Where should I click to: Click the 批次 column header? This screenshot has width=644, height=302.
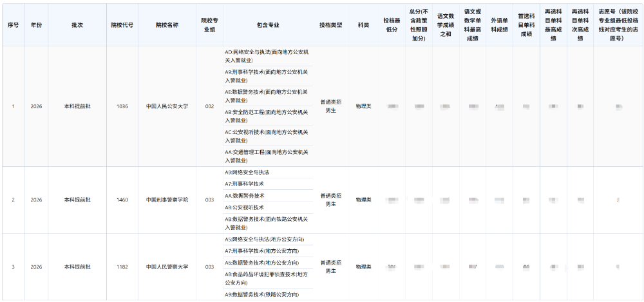coord(77,25)
